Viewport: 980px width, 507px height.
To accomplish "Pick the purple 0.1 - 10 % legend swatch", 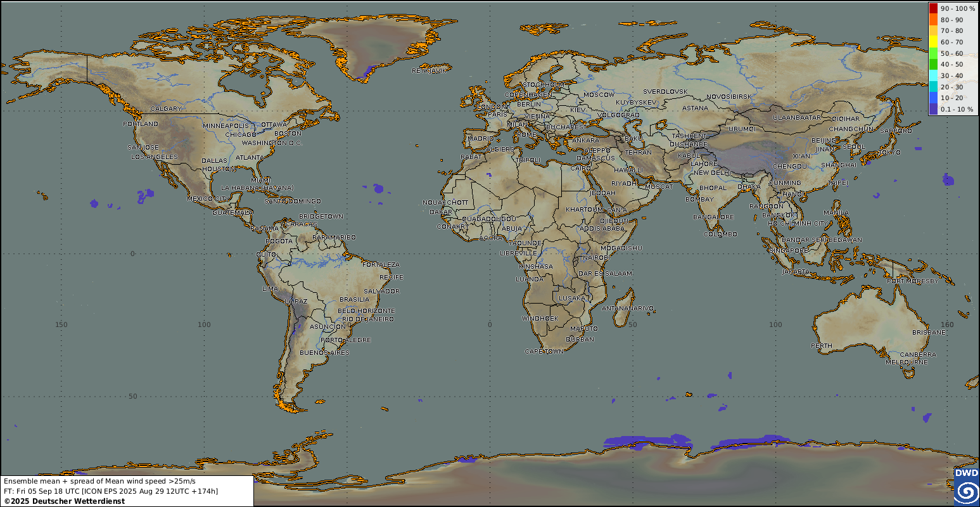I will click(933, 109).
